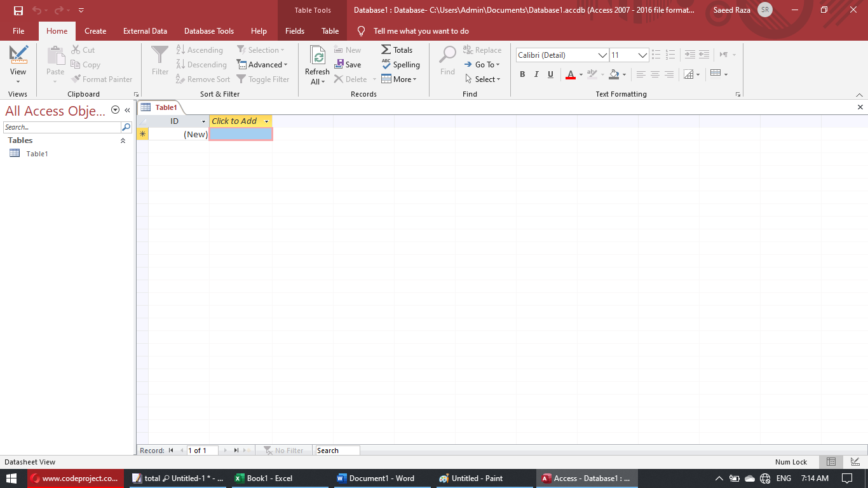This screenshot has width=868, height=488.
Task: Collapse the Tables group in the navigation pane
Action: click(x=123, y=140)
